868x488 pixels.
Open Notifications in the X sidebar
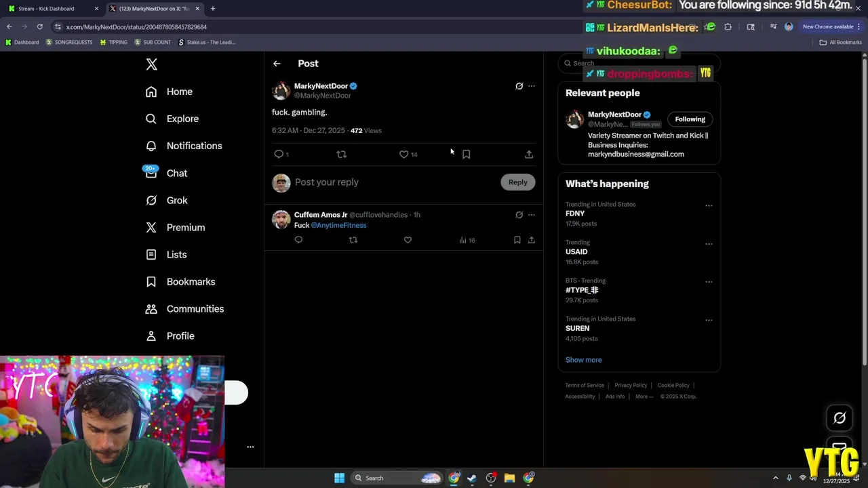(x=184, y=146)
